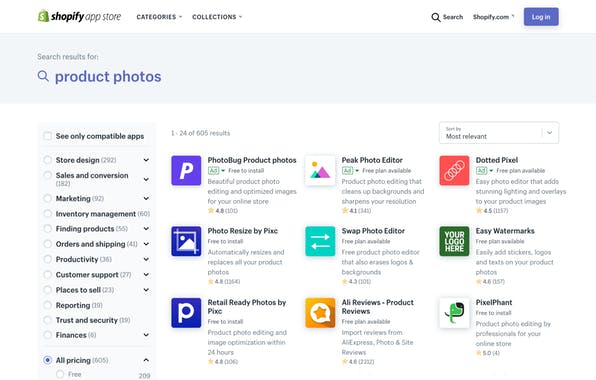Viewport: 596px width, 380px height.
Task: Open Easy Watermarks app icon
Action: (x=454, y=241)
